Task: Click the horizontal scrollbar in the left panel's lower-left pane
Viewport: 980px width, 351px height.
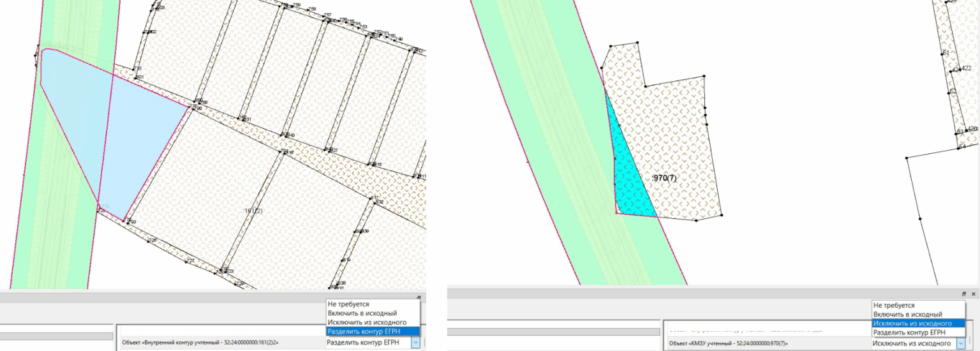Action: [56, 336]
